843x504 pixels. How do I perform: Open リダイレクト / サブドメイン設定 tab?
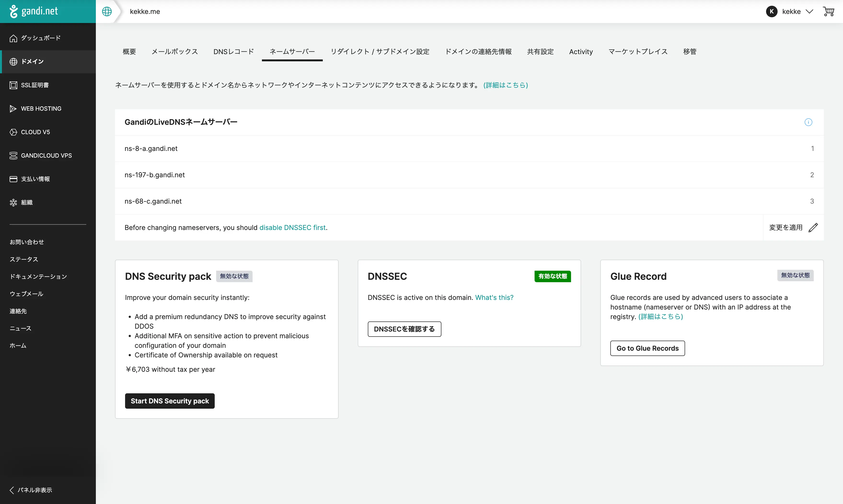(380, 52)
